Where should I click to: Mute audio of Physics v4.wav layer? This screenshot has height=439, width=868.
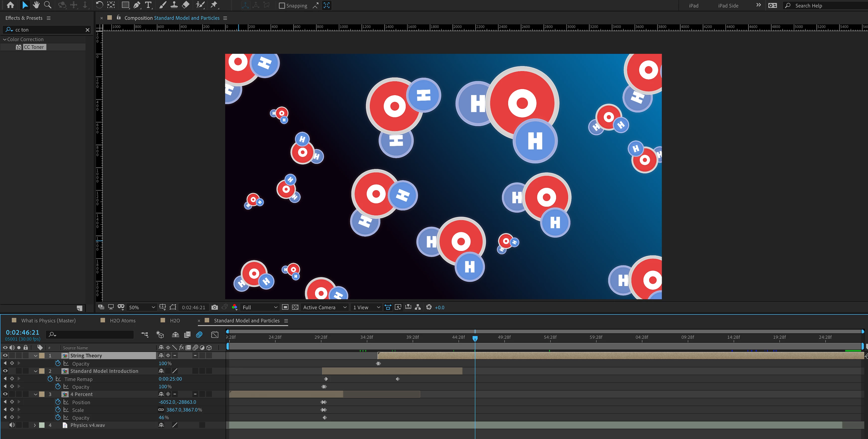click(x=12, y=425)
